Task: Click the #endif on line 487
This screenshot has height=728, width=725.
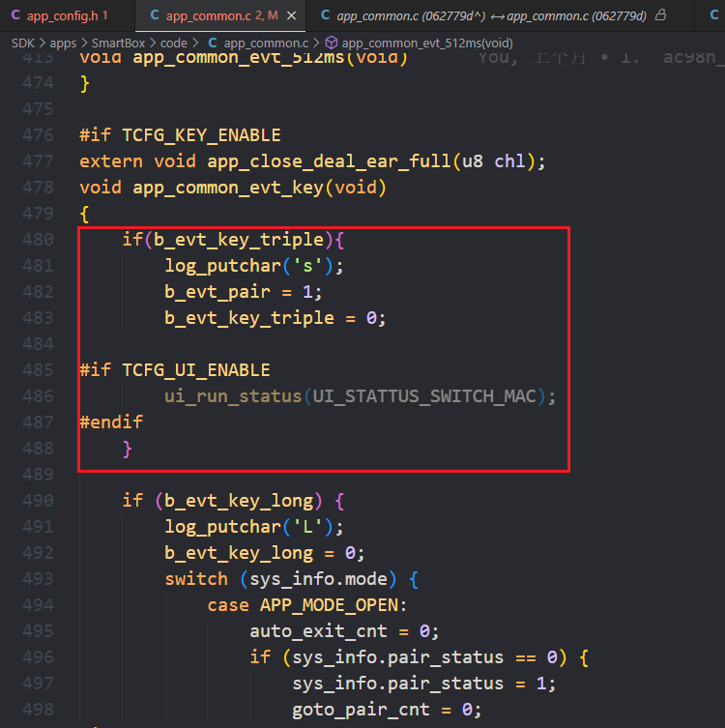Action: pyautogui.click(x=111, y=422)
